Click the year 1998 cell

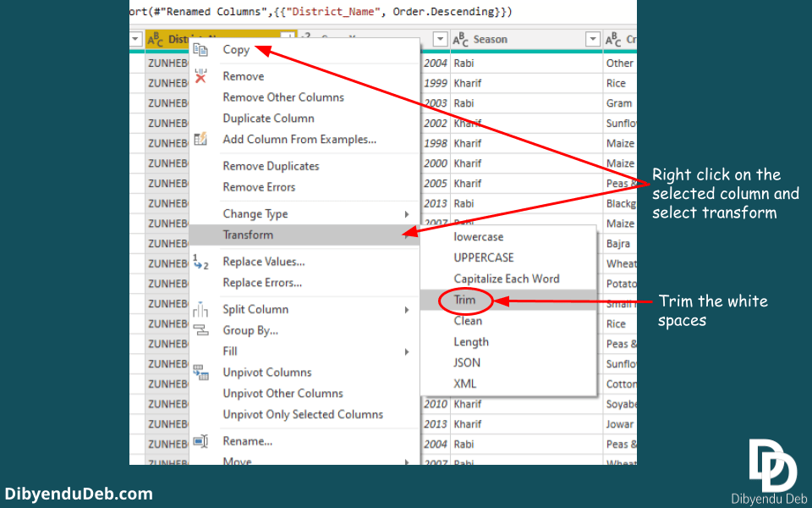click(435, 144)
